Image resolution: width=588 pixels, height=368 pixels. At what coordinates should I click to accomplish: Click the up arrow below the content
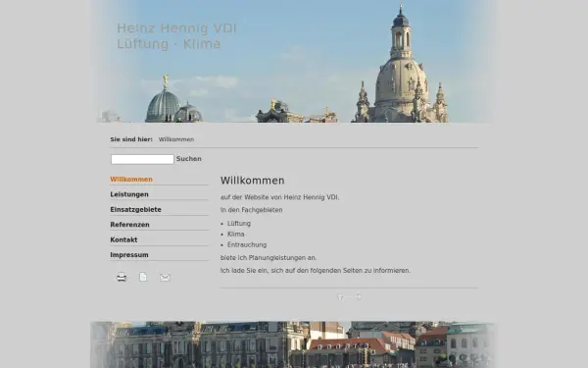pyautogui.click(x=340, y=297)
